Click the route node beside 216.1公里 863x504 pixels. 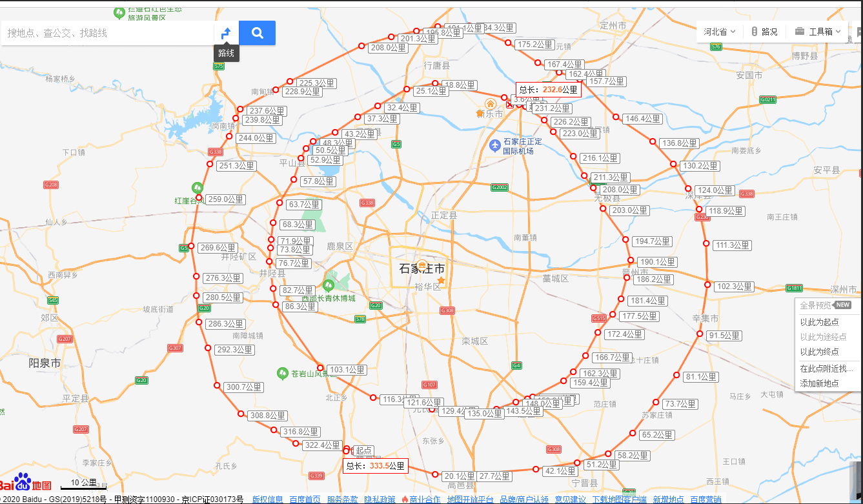(573, 156)
